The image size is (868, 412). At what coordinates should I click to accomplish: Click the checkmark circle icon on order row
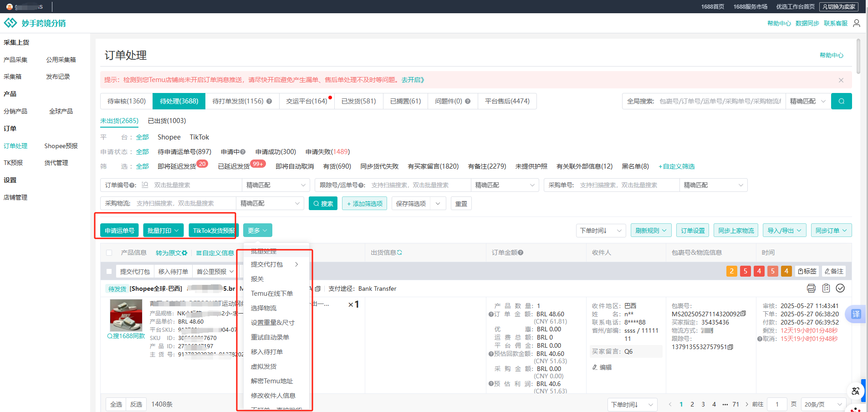tap(840, 288)
